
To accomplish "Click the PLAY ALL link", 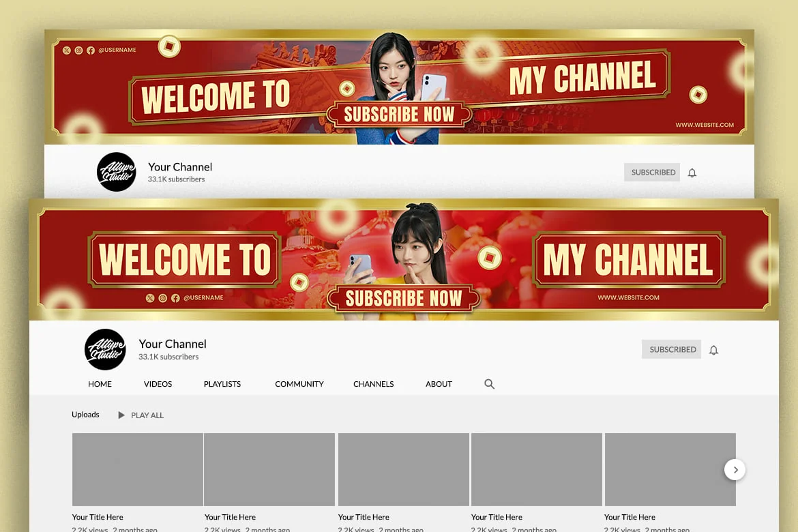I will [147, 415].
